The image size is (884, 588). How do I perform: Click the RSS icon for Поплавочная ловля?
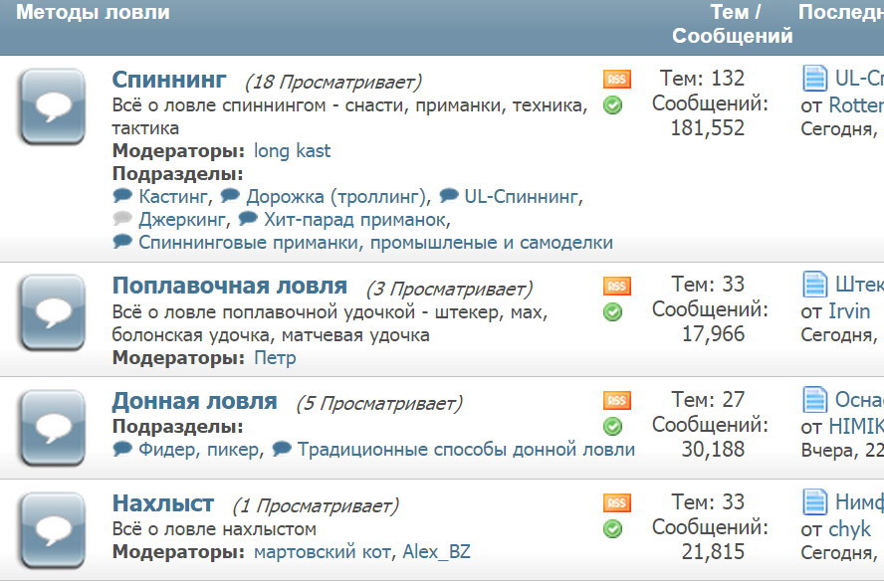click(616, 287)
